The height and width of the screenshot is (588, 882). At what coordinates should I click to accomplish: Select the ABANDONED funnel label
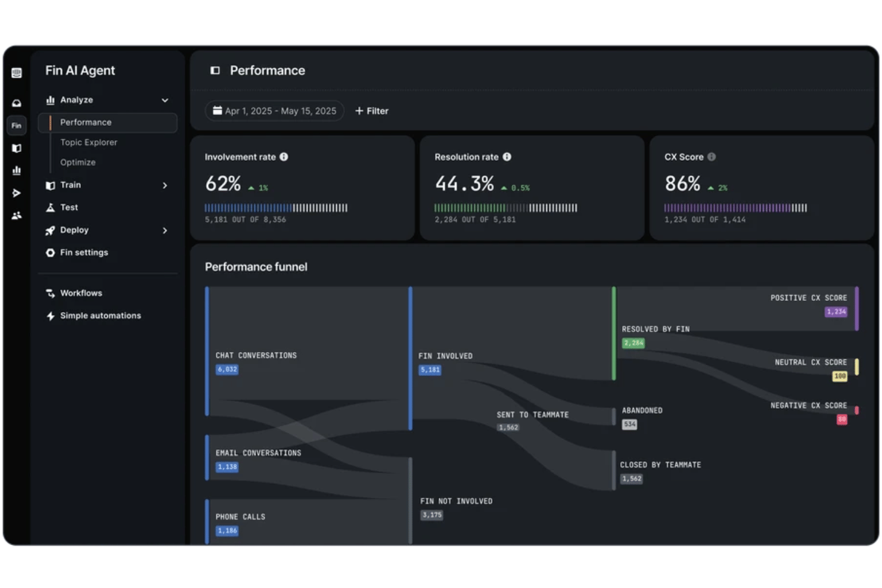pos(642,411)
